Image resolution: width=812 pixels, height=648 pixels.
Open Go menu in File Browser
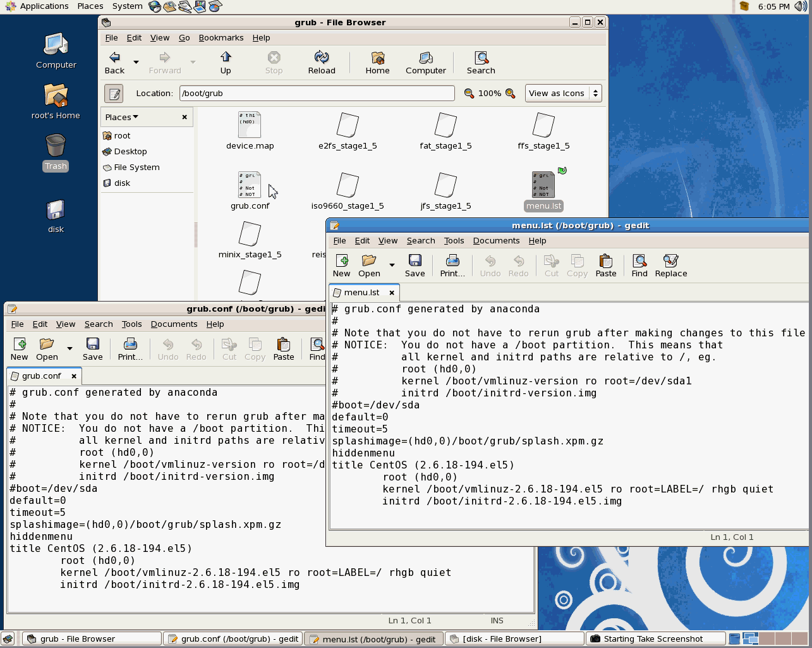click(x=184, y=38)
